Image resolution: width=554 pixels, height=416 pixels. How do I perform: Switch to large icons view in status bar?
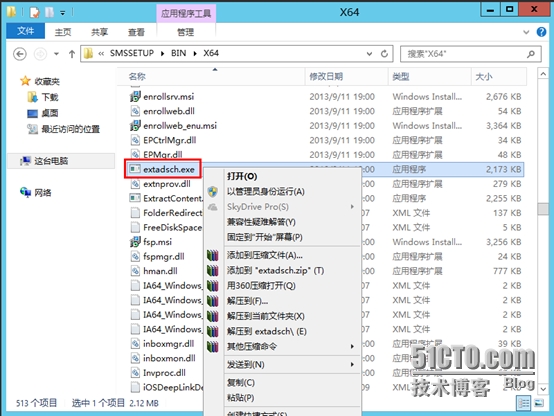click(539, 403)
